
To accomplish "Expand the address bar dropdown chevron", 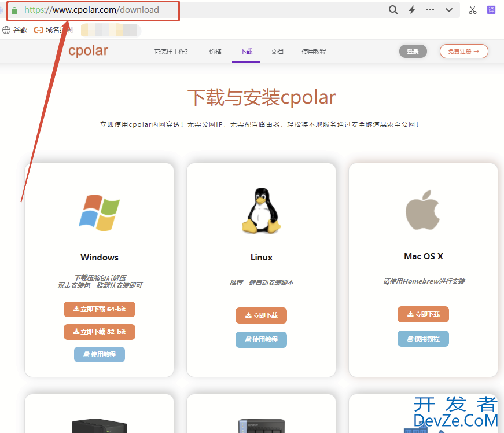I will coord(449,10).
